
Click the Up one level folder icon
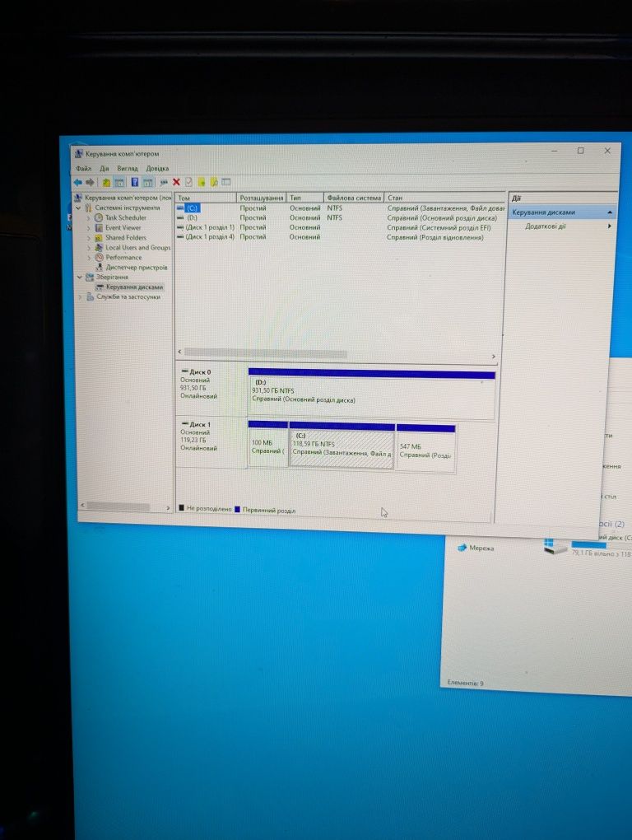coord(106,183)
